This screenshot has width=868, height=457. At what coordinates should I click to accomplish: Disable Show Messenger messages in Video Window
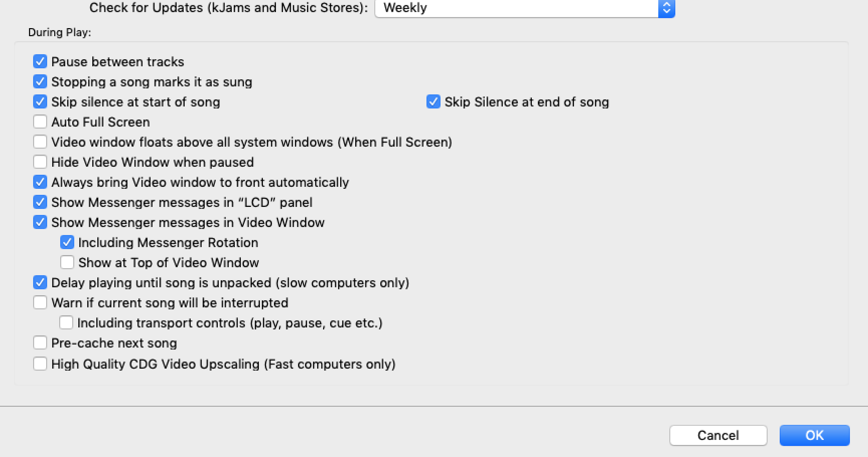point(40,222)
